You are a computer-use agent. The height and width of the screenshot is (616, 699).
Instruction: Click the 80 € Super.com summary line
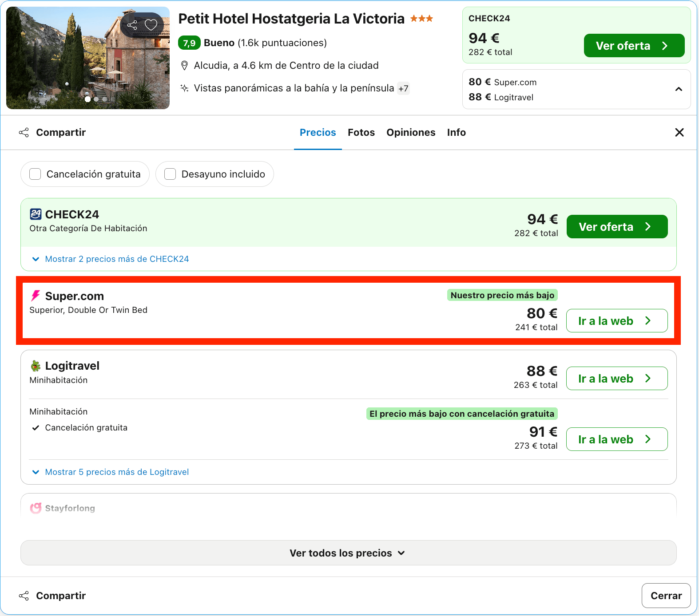coord(503,82)
